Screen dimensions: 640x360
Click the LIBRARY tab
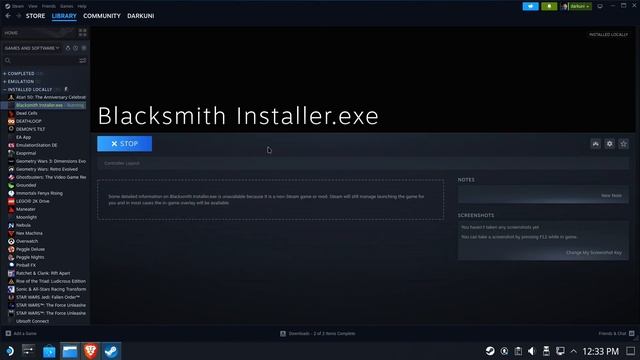coord(64,16)
